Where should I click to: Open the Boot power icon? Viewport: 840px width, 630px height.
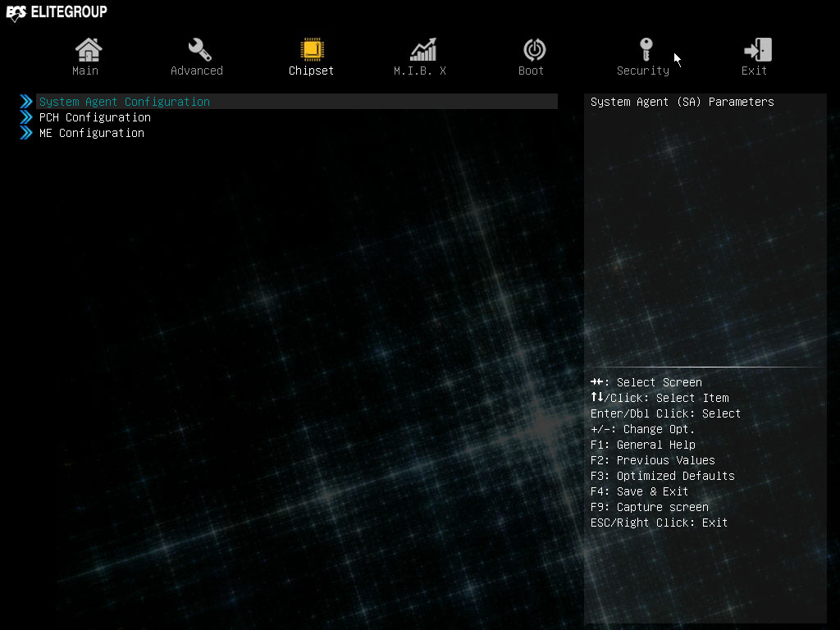coord(534,50)
